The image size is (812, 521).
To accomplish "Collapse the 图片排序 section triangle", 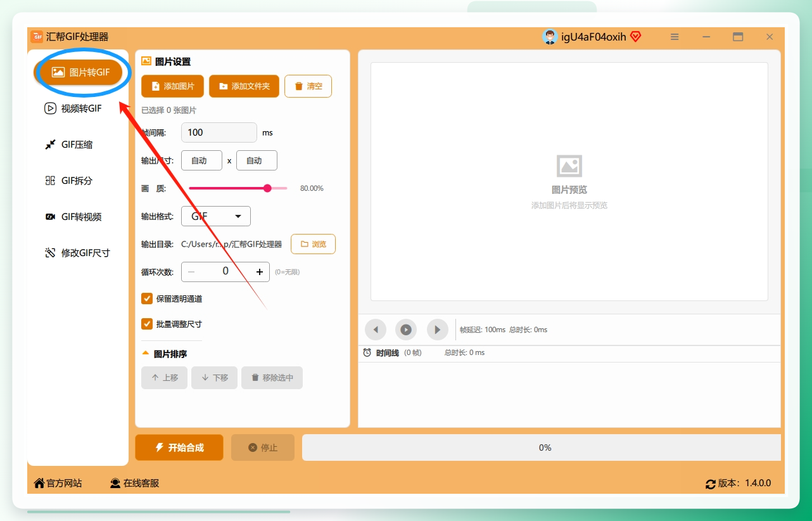I will click(146, 354).
